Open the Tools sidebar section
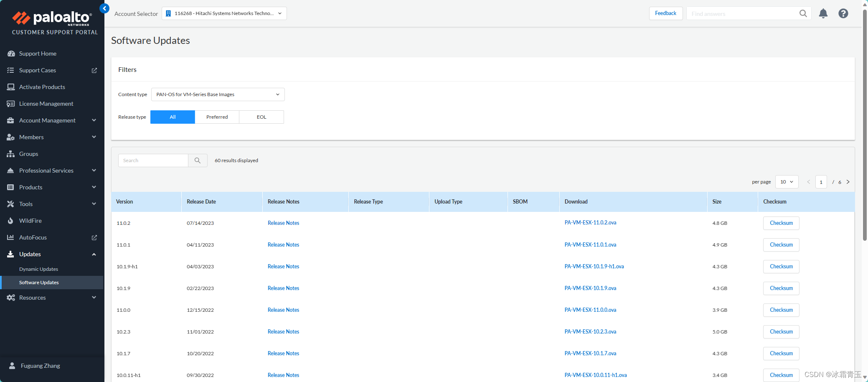The image size is (868, 382). (26, 204)
